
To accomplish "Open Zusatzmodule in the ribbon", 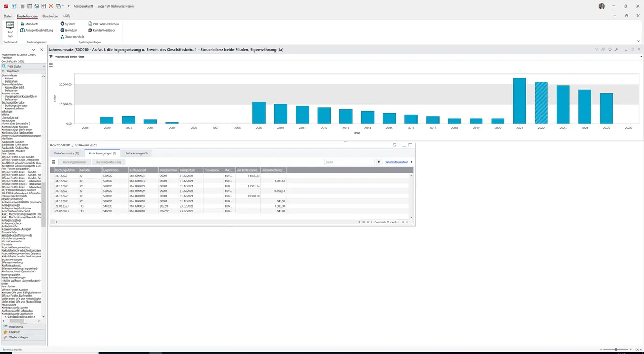I will (72, 36).
